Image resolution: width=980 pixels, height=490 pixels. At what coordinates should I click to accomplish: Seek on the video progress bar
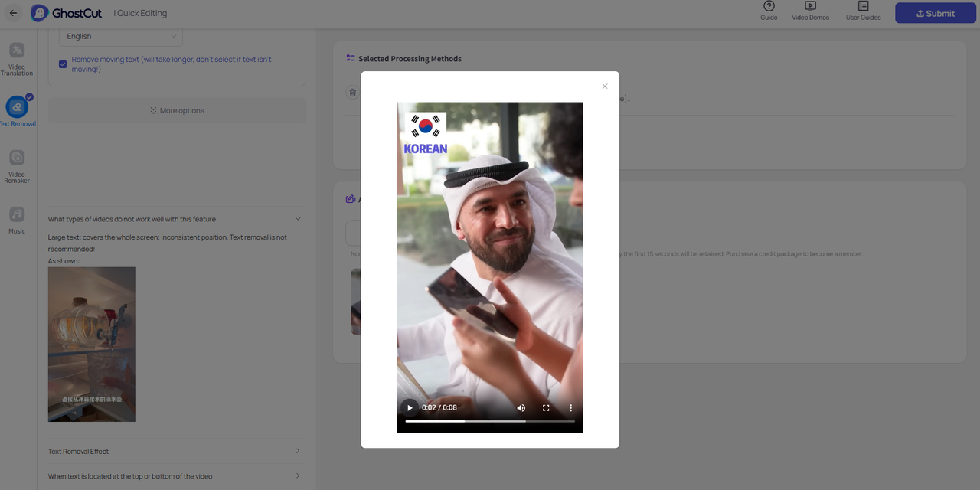(490, 421)
